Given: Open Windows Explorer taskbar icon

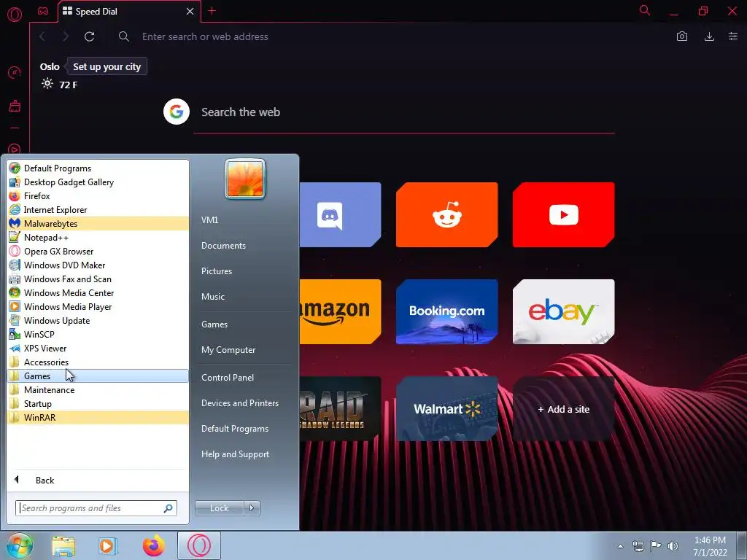Looking at the screenshot, I should pos(63,545).
